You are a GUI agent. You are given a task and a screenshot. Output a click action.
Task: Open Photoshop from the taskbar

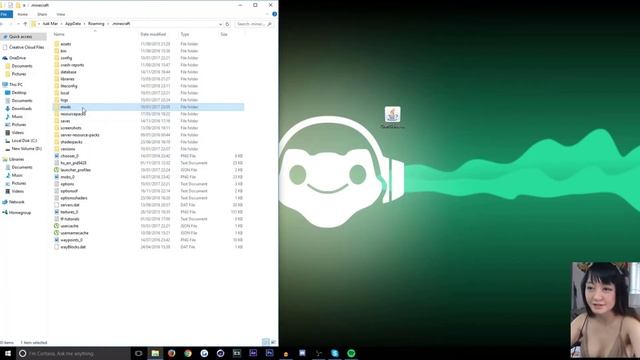(269, 353)
